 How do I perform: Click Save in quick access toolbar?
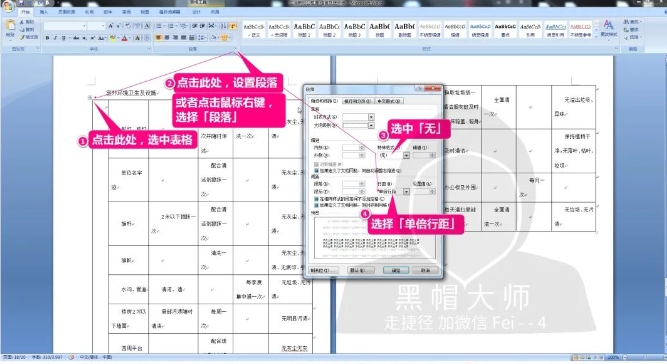(21, 3)
